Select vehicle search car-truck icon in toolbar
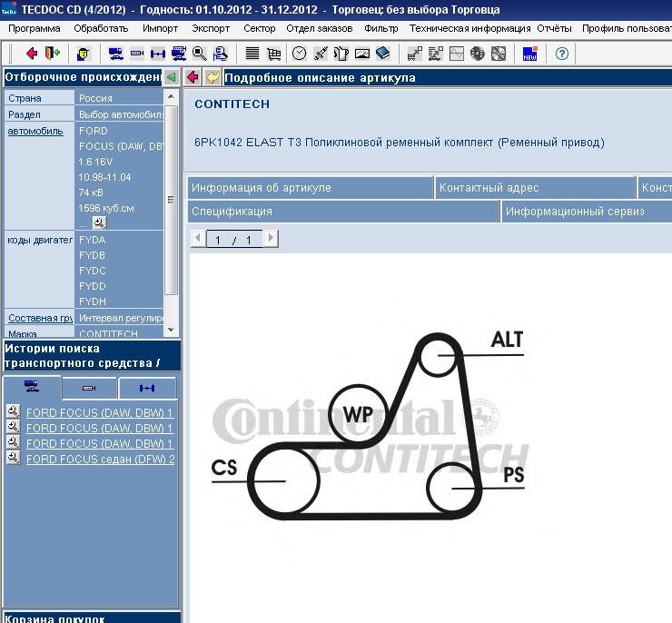This screenshot has width=672, height=623. (115, 54)
